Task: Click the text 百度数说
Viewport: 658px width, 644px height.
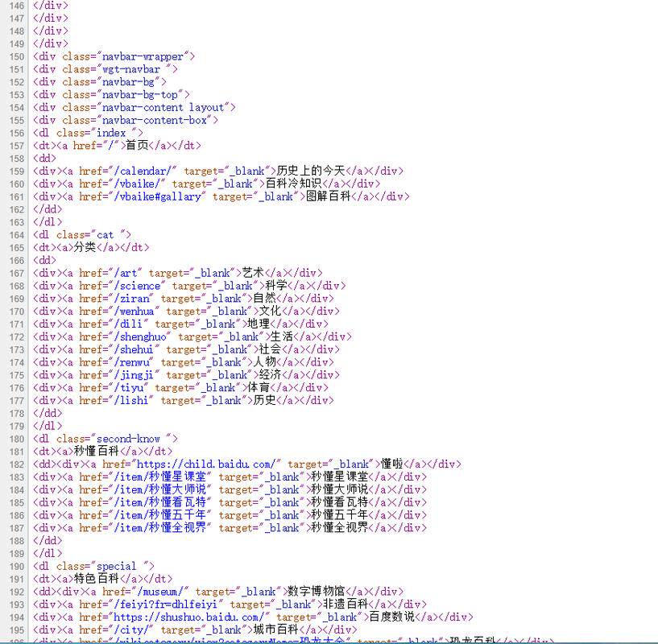Action: [x=392, y=617]
